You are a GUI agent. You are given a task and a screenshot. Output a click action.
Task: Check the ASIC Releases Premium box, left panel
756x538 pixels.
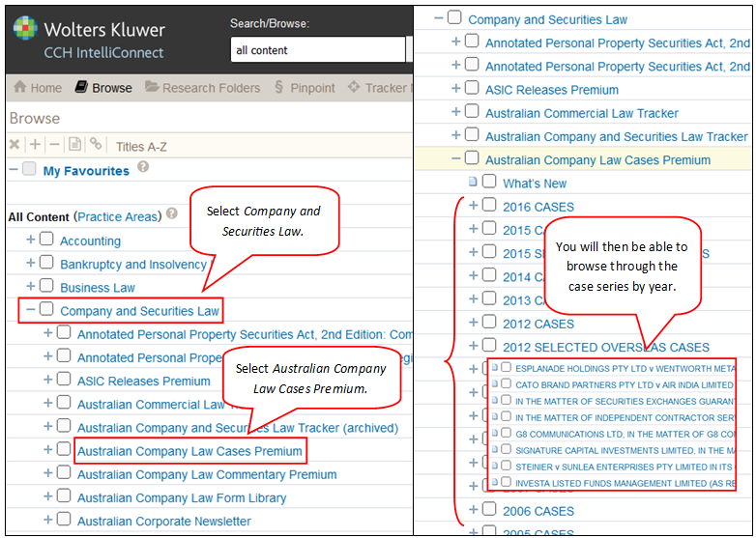click(64, 379)
